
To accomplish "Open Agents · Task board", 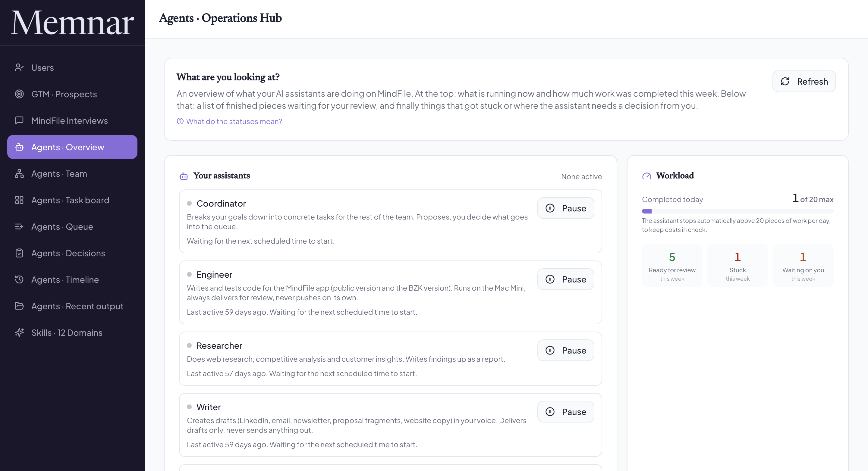I will [72, 200].
